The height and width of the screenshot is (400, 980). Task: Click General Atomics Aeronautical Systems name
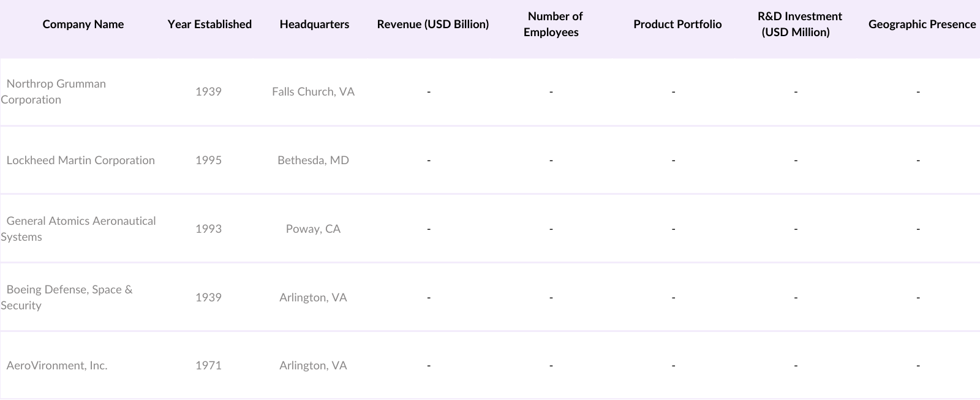81,229
